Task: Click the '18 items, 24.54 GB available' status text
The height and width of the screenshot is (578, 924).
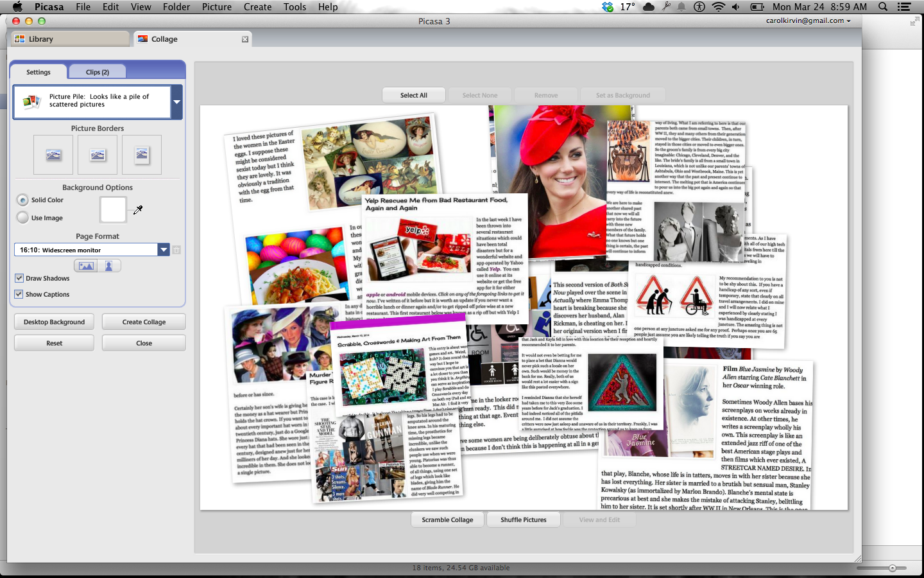Action: [461, 568]
